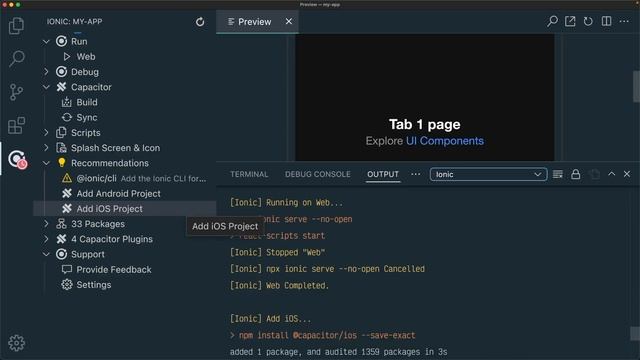Image resolution: width=640 pixels, height=360 pixels.
Task: Open the Manage gear at bottom left
Action: 16,343
